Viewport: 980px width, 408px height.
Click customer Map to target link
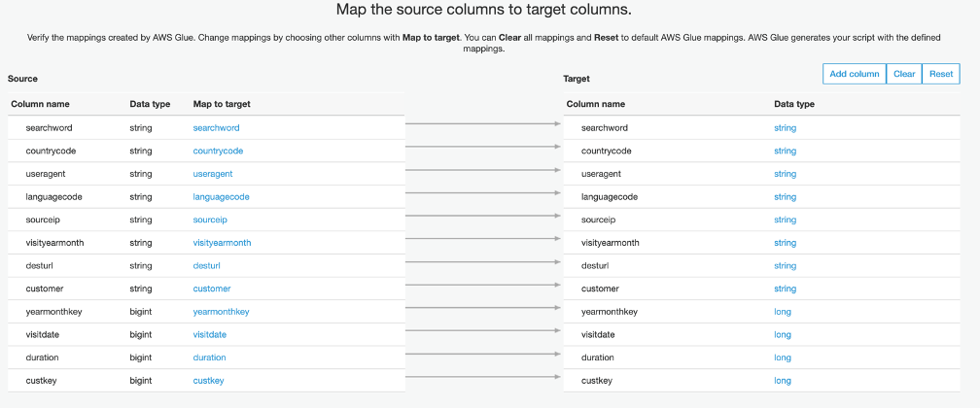click(x=212, y=289)
